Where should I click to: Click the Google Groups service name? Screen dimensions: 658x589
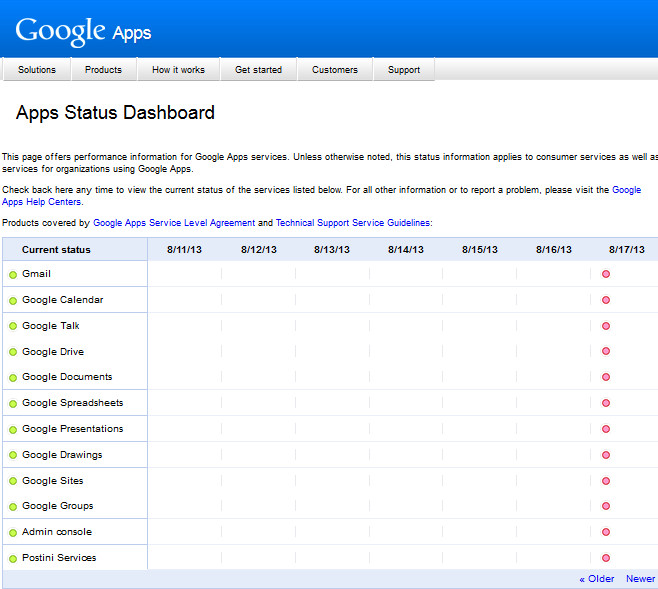click(57, 506)
